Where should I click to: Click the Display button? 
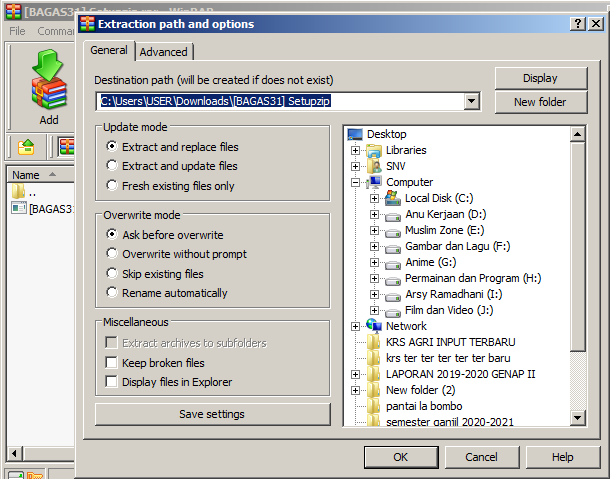[541, 78]
